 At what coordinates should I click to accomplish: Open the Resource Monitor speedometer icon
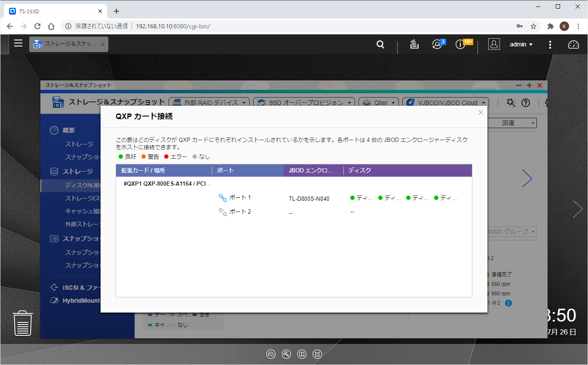pyautogui.click(x=573, y=44)
